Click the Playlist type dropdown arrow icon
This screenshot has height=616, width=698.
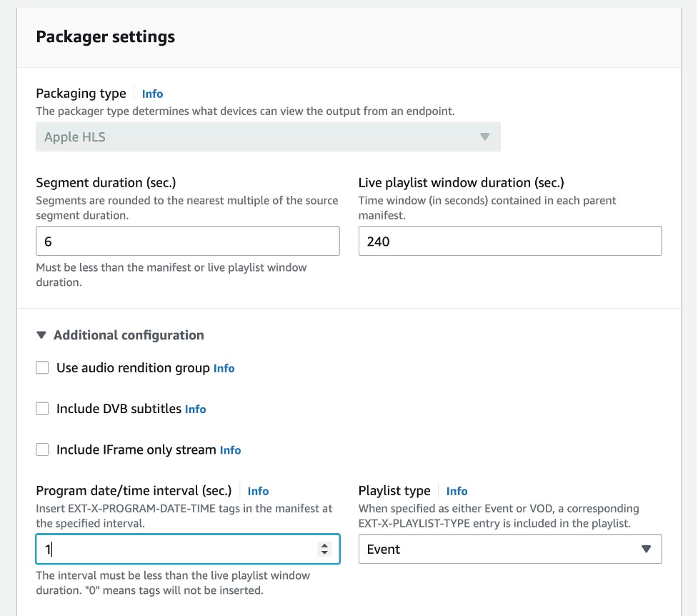coord(646,549)
